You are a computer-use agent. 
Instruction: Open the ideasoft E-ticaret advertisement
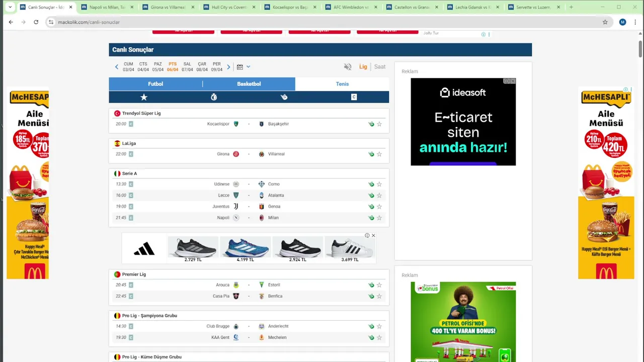463,122
